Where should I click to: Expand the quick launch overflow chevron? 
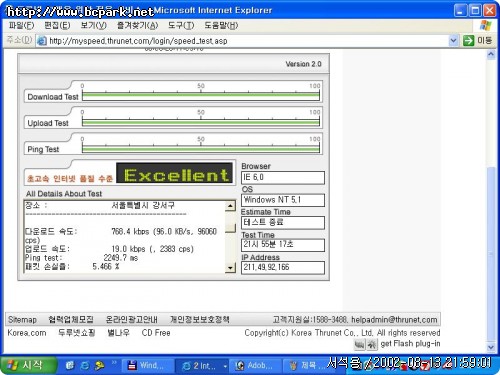point(114,362)
